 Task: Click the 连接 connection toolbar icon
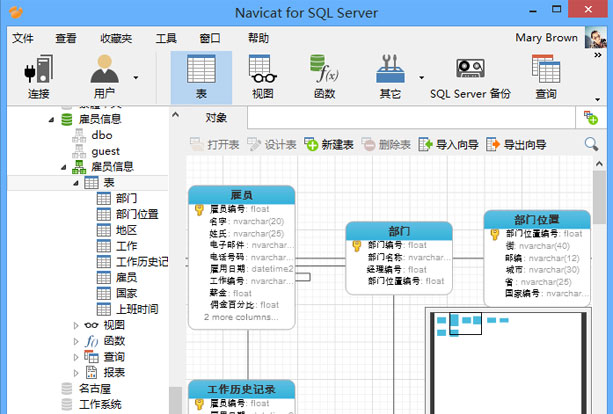click(38, 77)
